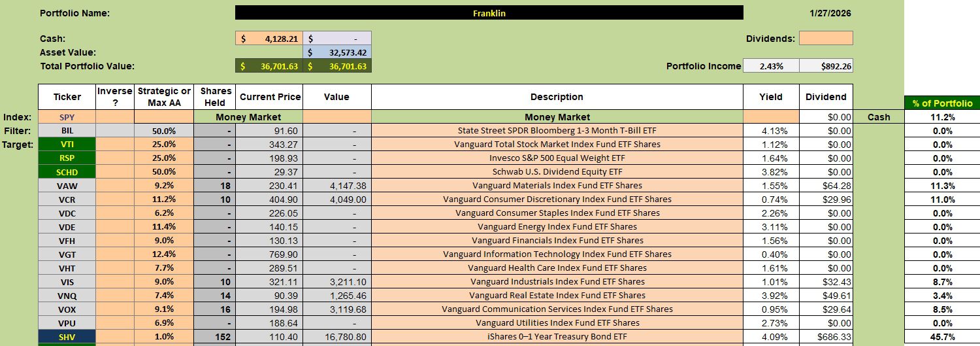Click the Shares Held column header
Viewport: 980px width, 346px height.
point(214,97)
